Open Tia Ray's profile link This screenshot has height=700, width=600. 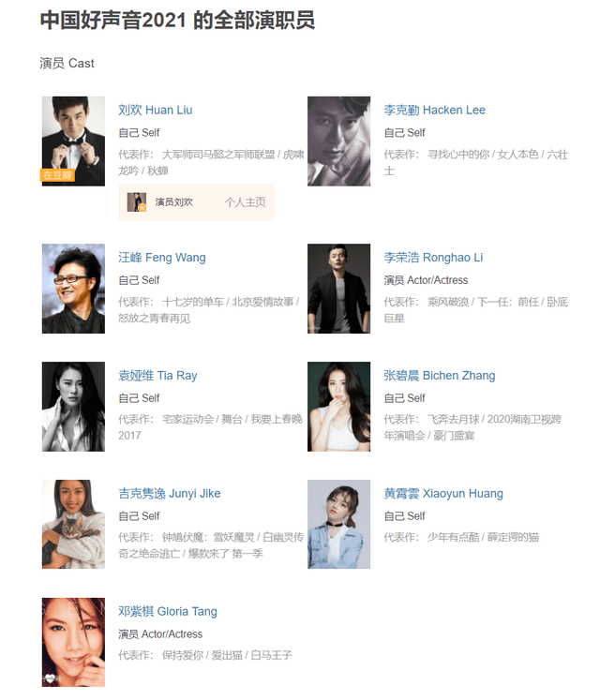[157, 376]
